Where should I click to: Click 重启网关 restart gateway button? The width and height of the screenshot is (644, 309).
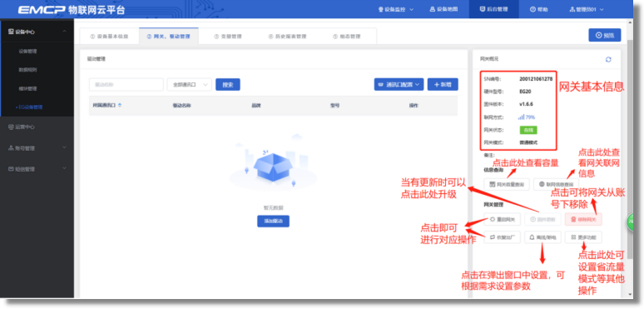(x=503, y=219)
